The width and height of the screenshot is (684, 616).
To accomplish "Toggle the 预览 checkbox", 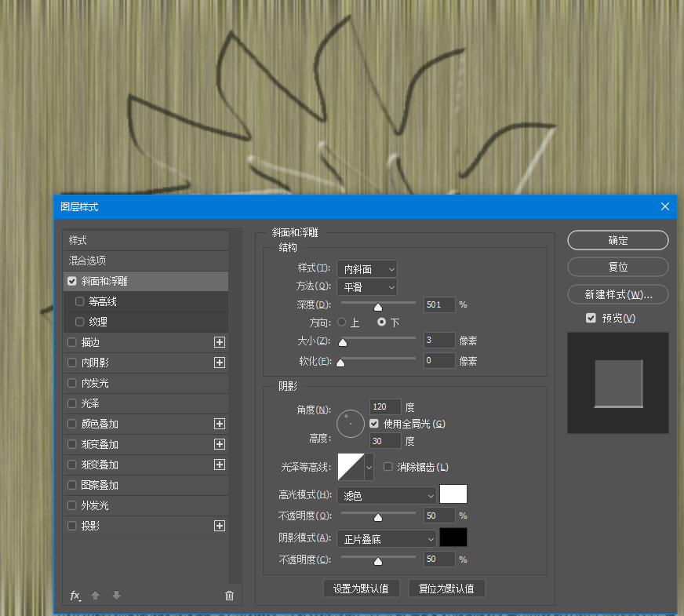I will pyautogui.click(x=591, y=318).
